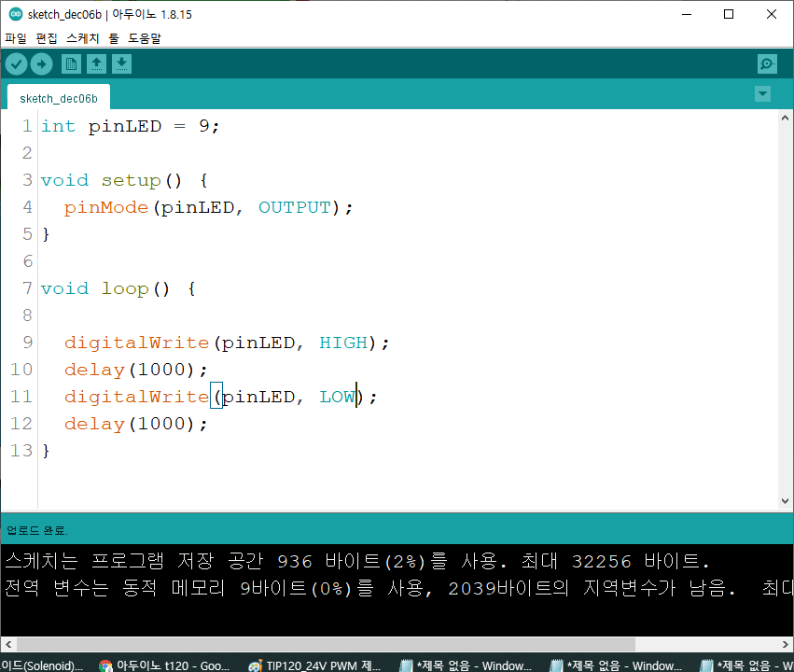Click the editor scroll up arrow

pos(785,118)
